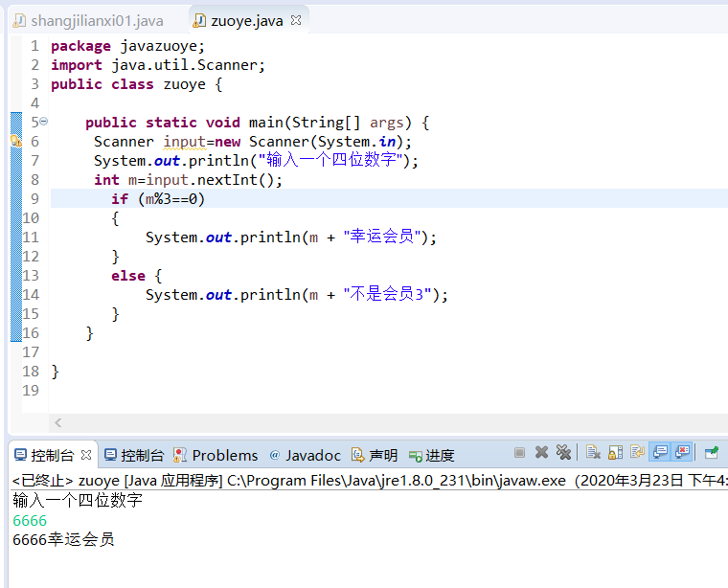
Task: Click the active 控制台 tab's monitor icon
Action: [20, 455]
